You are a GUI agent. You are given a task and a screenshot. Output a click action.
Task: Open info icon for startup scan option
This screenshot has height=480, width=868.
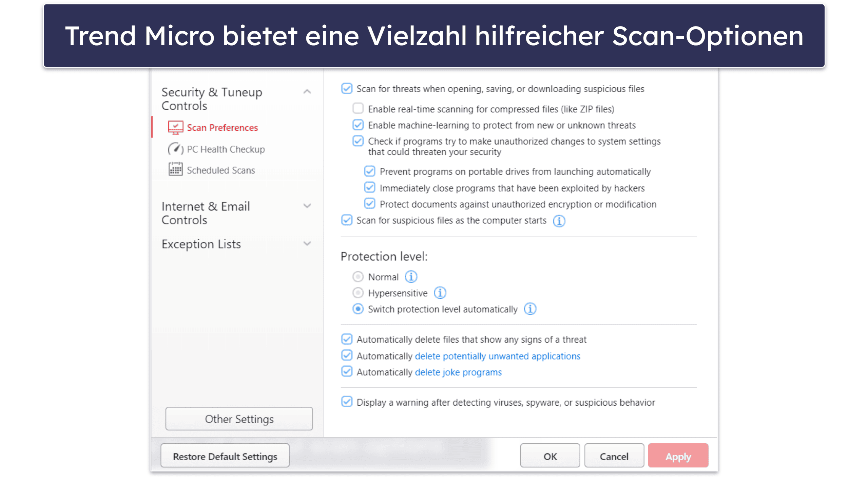click(559, 221)
